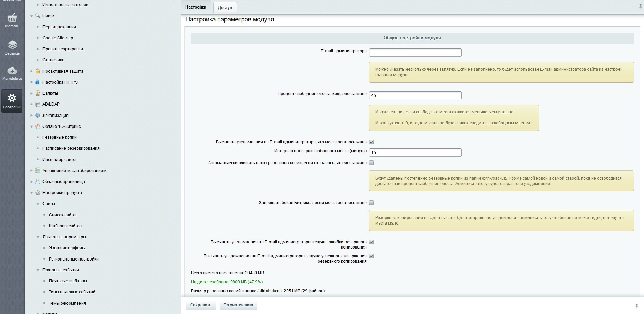Expand the Статистика tree node

(38, 60)
